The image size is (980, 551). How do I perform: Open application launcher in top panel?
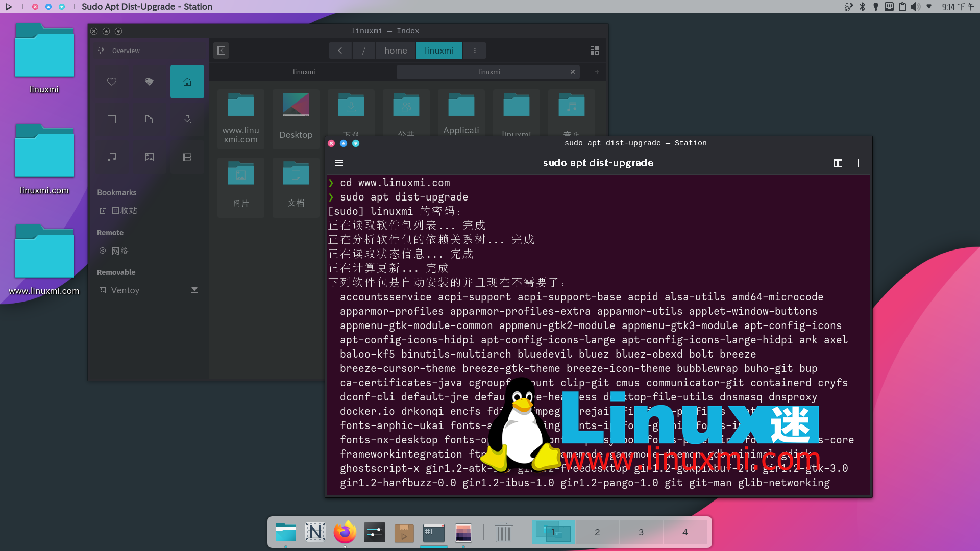click(9, 7)
